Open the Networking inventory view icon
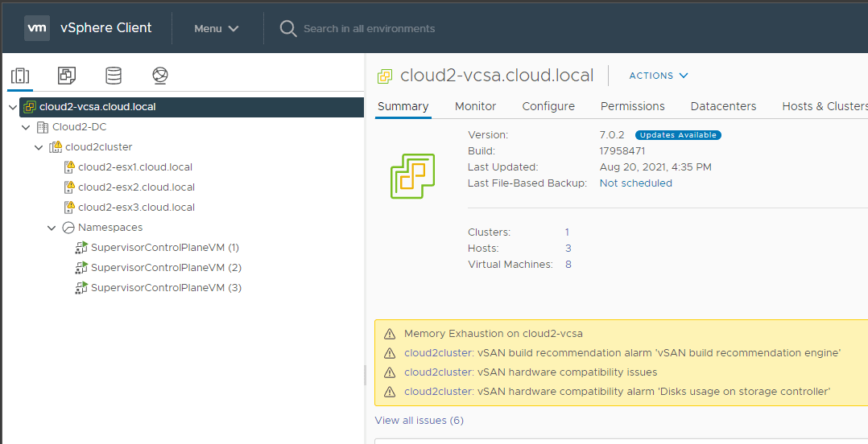 160,76
